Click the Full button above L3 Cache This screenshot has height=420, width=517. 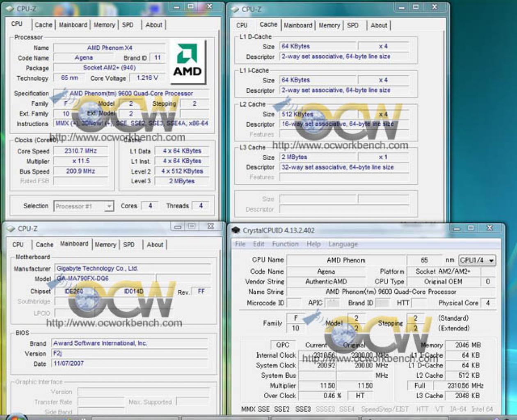coord(420,386)
